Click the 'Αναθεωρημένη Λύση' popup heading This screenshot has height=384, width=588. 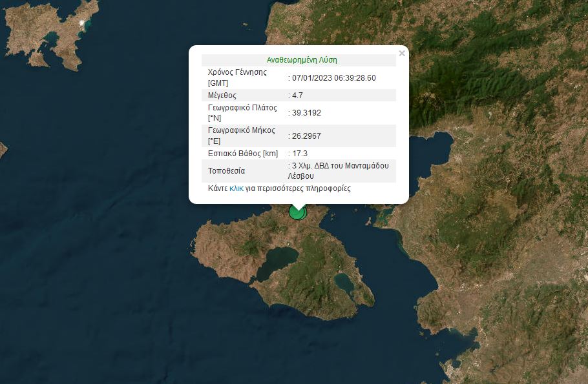302,60
